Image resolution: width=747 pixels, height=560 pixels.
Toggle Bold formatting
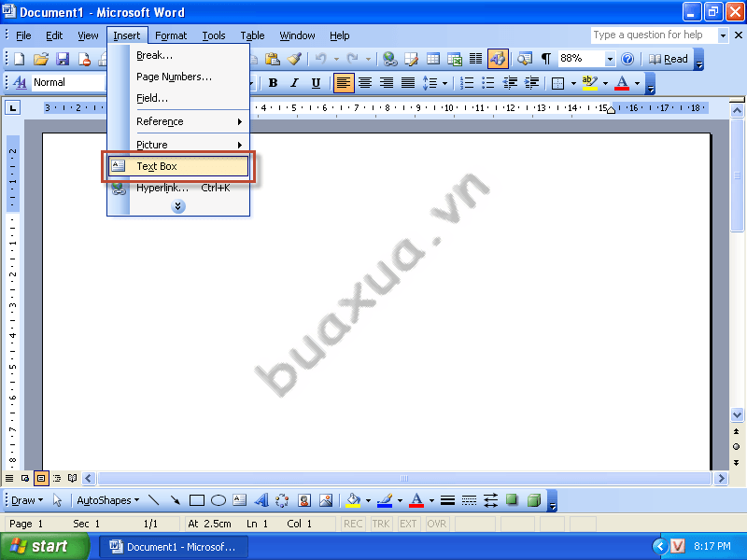273,83
